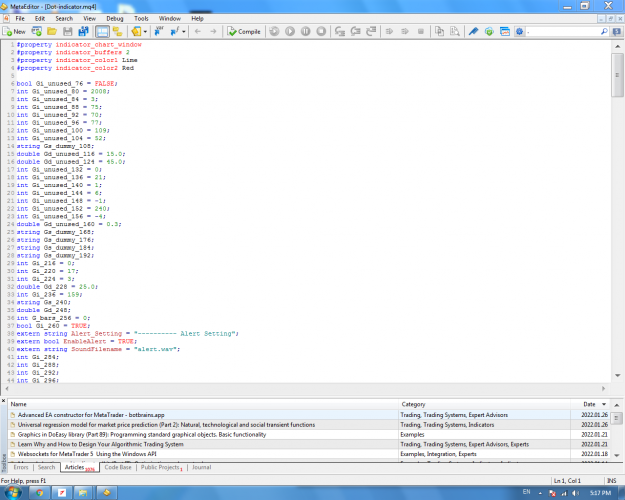Open the Window menu
The height and width of the screenshot is (500, 625).
pos(170,18)
